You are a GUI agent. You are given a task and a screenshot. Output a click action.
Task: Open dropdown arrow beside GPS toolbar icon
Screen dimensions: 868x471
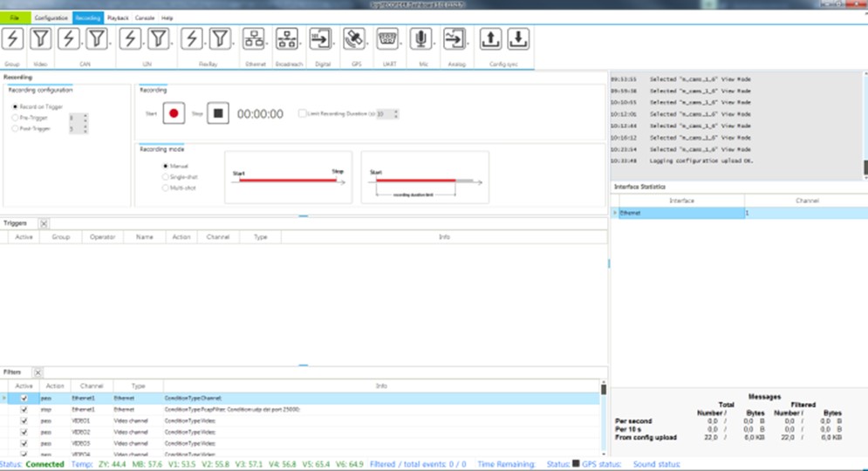367,43
